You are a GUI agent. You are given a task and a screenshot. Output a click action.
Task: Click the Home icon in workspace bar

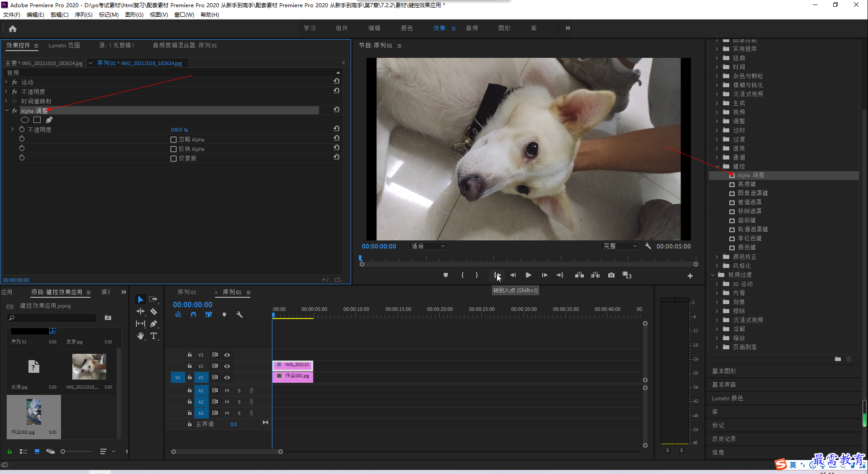click(x=13, y=29)
